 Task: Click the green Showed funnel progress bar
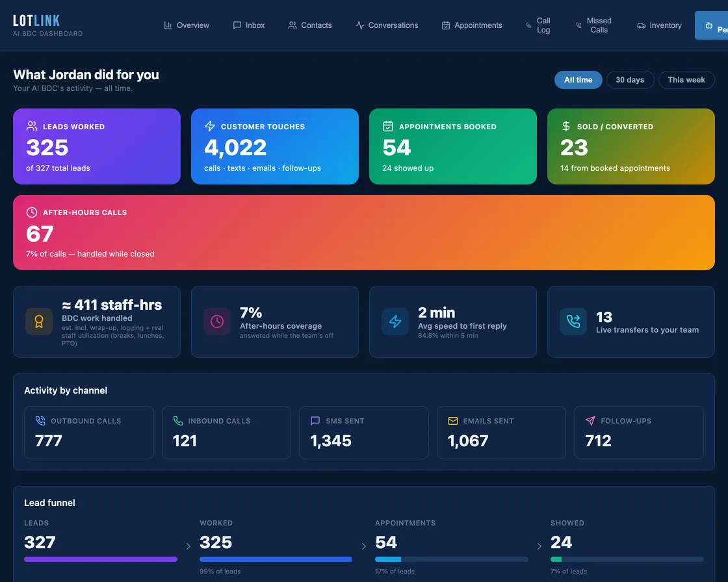point(627,559)
